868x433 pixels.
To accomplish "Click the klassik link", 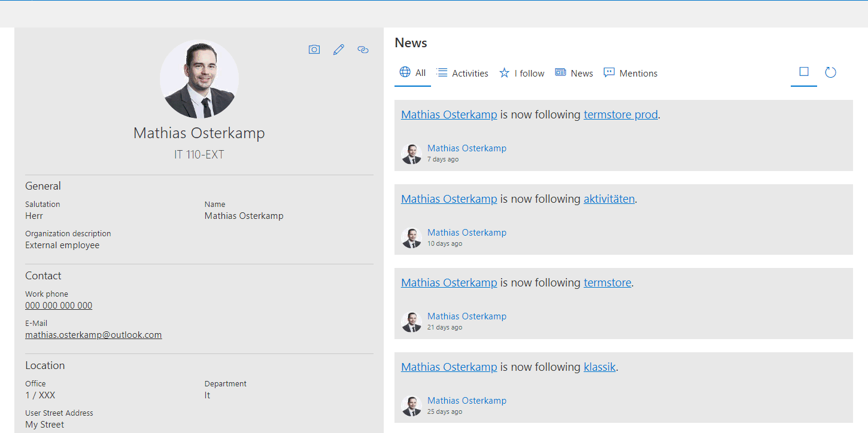I will click(599, 367).
